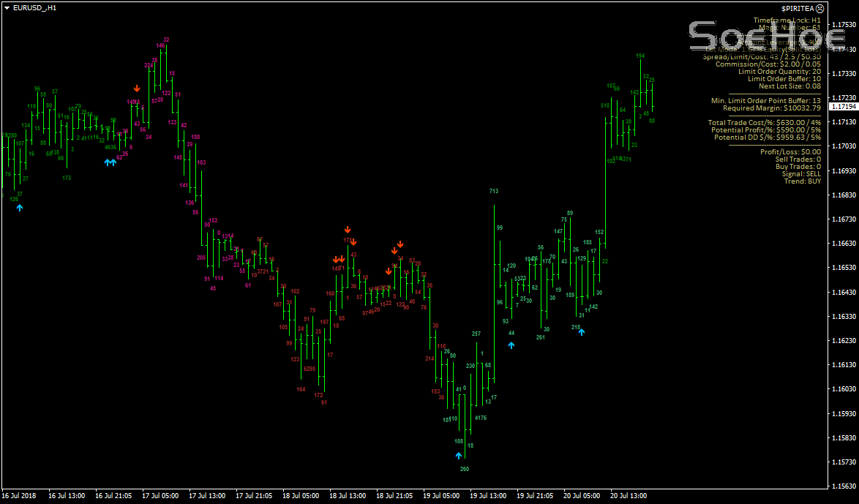Collapse the EURUSD_,H1 header using the triangle

coord(6,7)
